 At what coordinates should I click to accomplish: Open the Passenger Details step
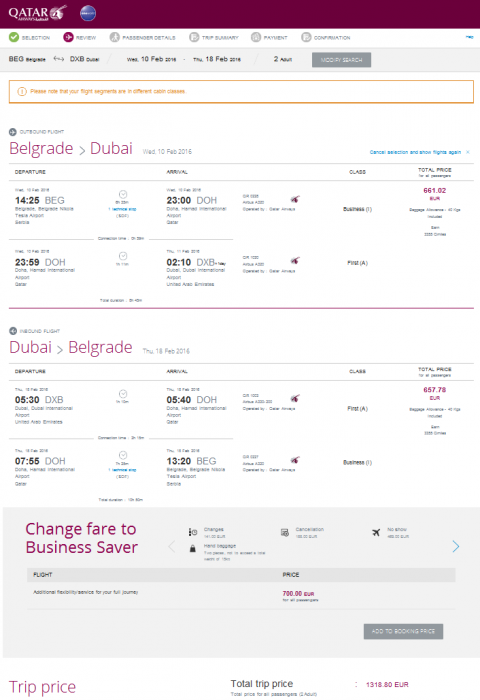coord(142,38)
